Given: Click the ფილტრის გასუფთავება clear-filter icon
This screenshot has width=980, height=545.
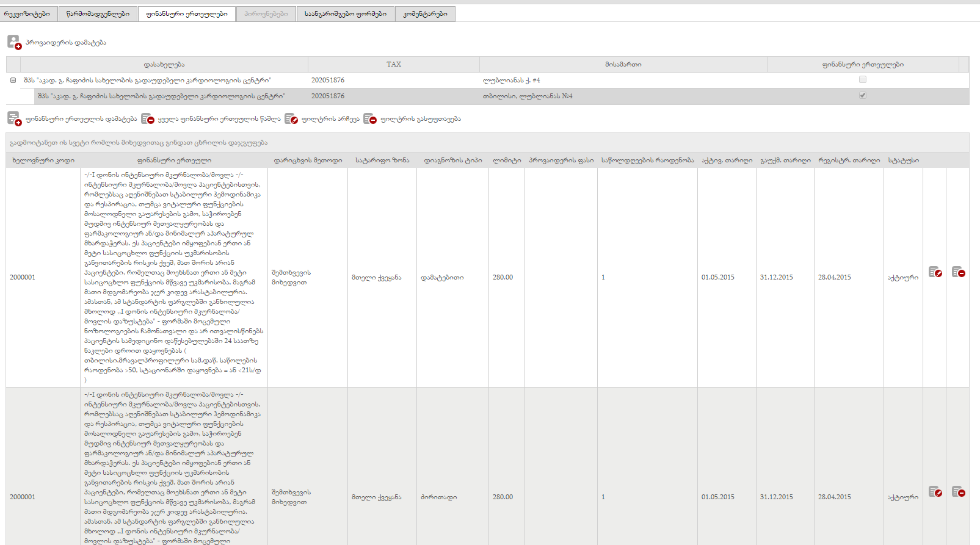Looking at the screenshot, I should pos(370,119).
